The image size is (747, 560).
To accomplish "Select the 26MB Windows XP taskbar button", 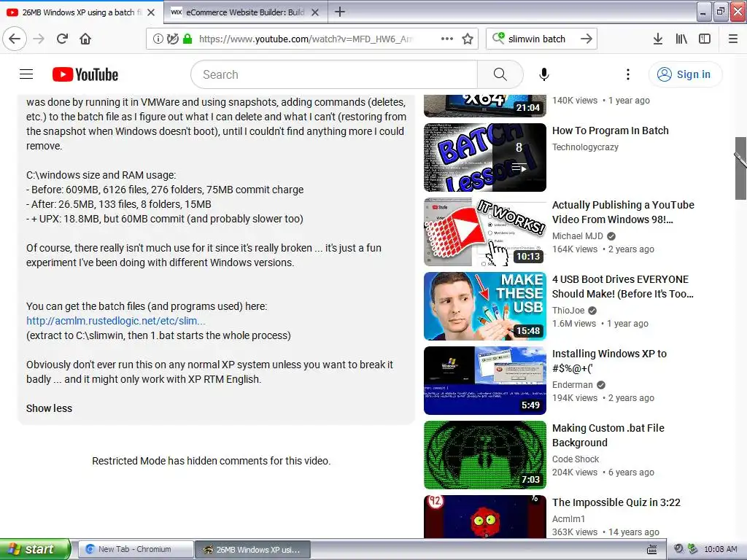I will (253, 549).
